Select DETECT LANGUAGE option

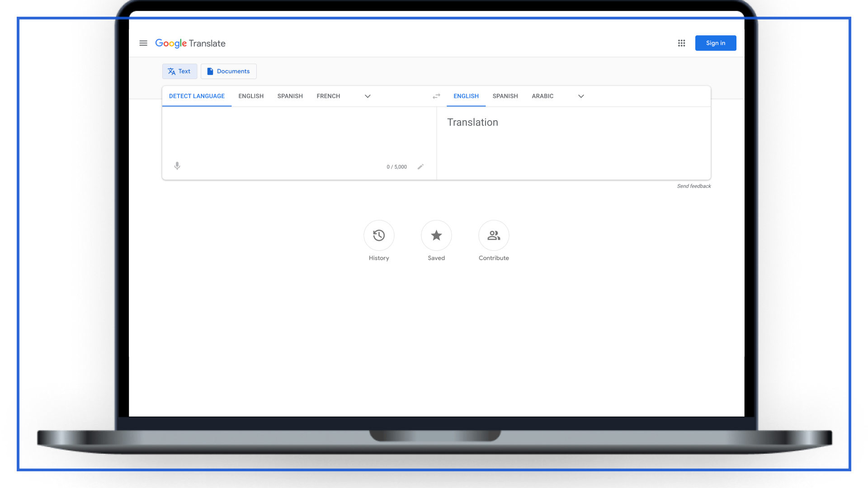pos(197,96)
